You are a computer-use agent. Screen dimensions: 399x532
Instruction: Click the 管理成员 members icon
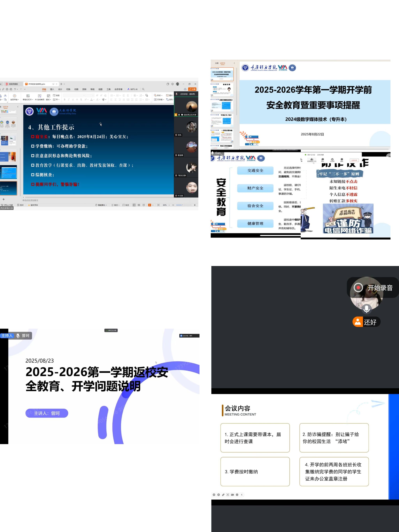pos(312,160)
